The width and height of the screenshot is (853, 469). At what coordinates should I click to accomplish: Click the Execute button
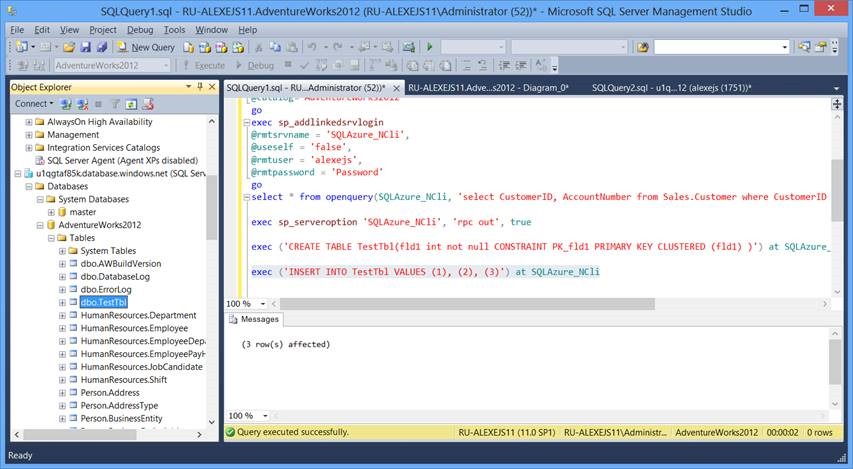tap(204, 65)
